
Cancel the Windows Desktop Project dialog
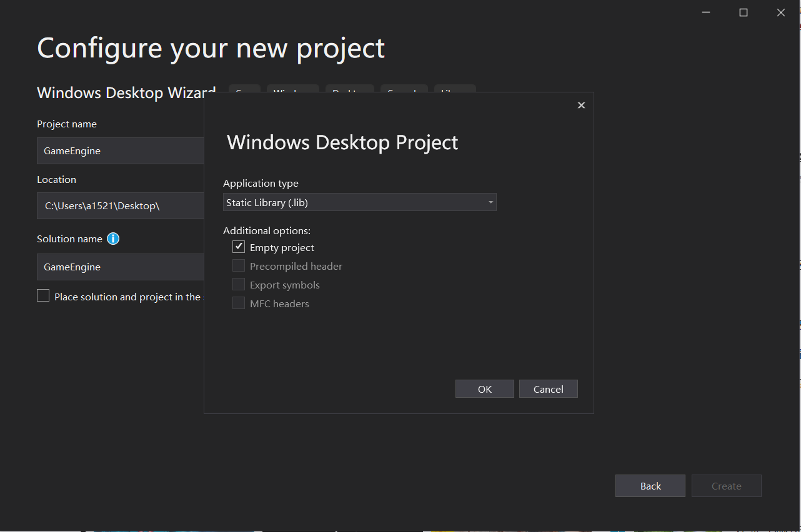[548, 389]
